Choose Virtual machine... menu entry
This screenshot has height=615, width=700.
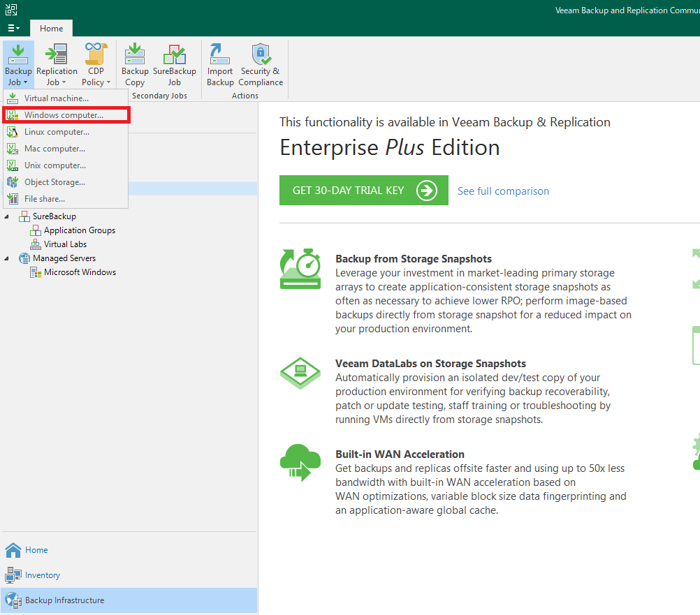click(66, 98)
